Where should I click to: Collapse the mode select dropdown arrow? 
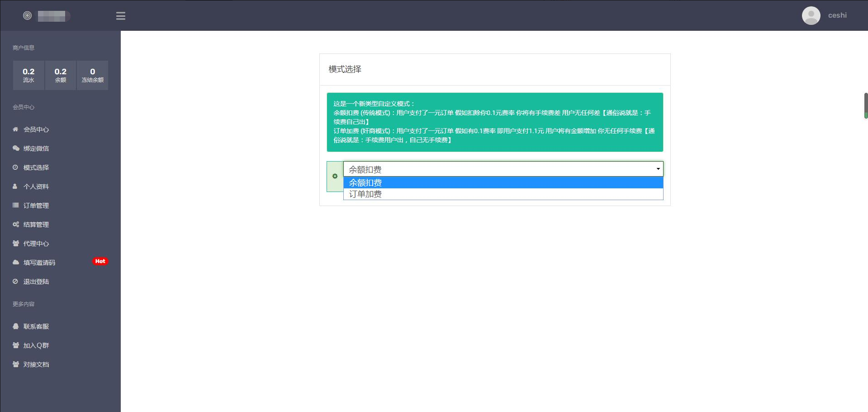(658, 169)
